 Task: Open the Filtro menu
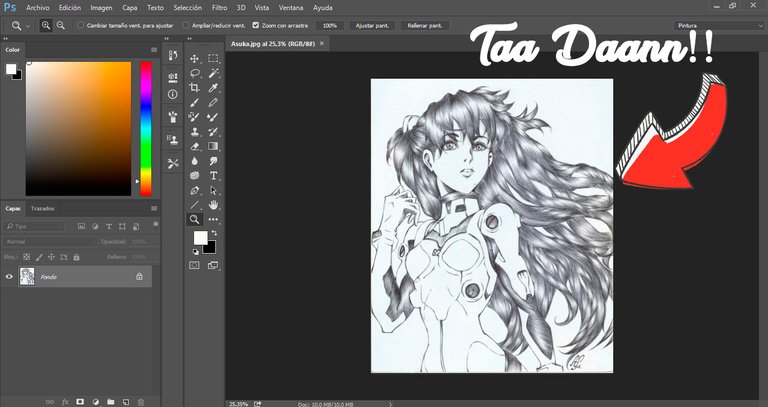(x=219, y=8)
